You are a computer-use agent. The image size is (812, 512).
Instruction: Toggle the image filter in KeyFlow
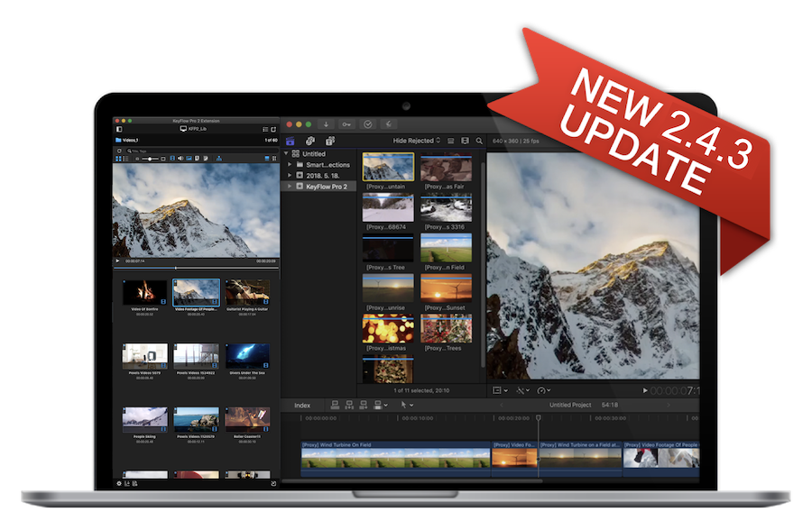pos(189,159)
